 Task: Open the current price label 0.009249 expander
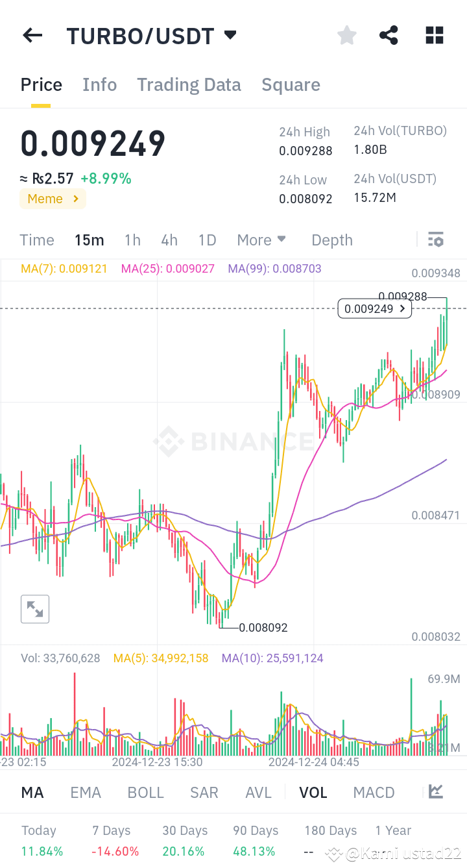point(374,309)
